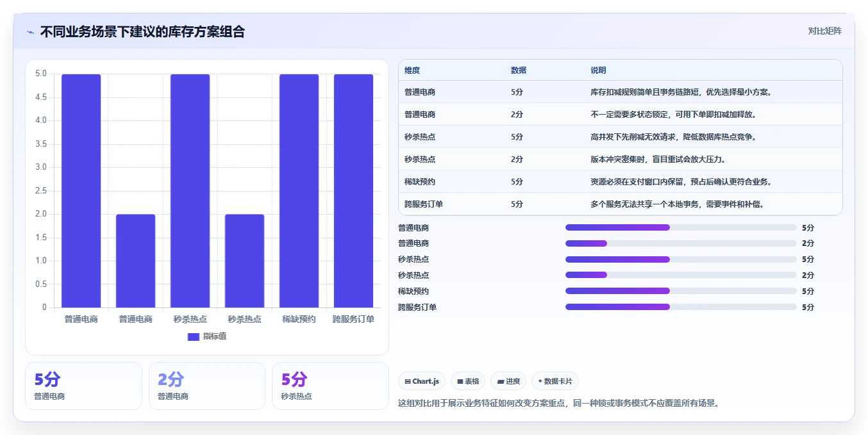868x435 pixels.
Task: Click the 跨服务订单 label under the chart axis
Action: (x=353, y=319)
